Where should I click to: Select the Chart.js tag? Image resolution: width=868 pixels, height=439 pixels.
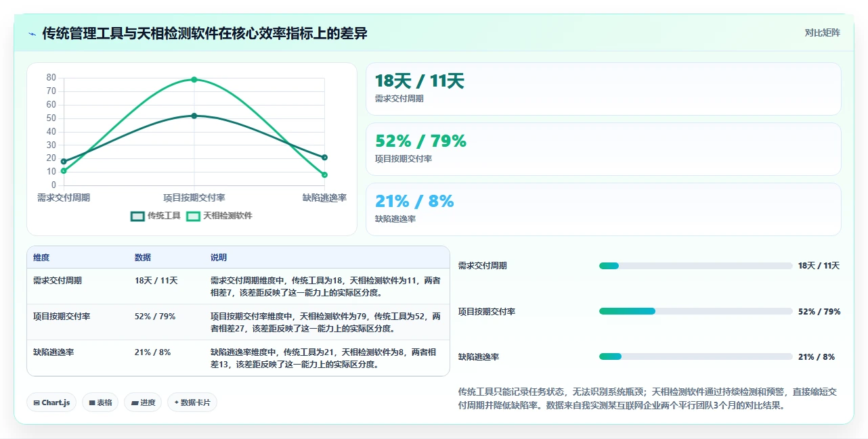pyautogui.click(x=52, y=402)
